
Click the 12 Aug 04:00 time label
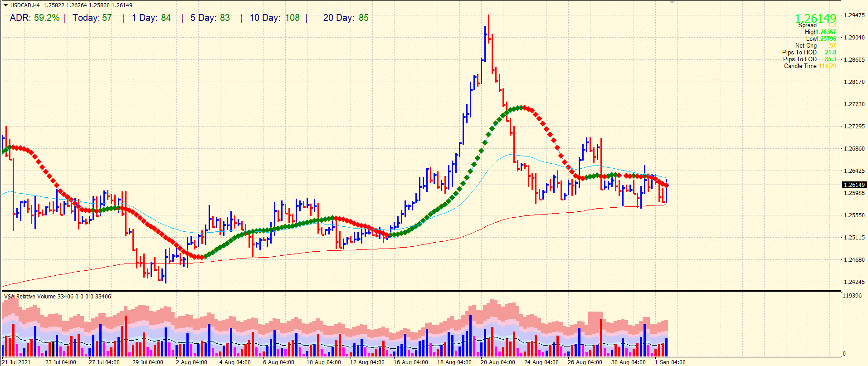(367, 362)
